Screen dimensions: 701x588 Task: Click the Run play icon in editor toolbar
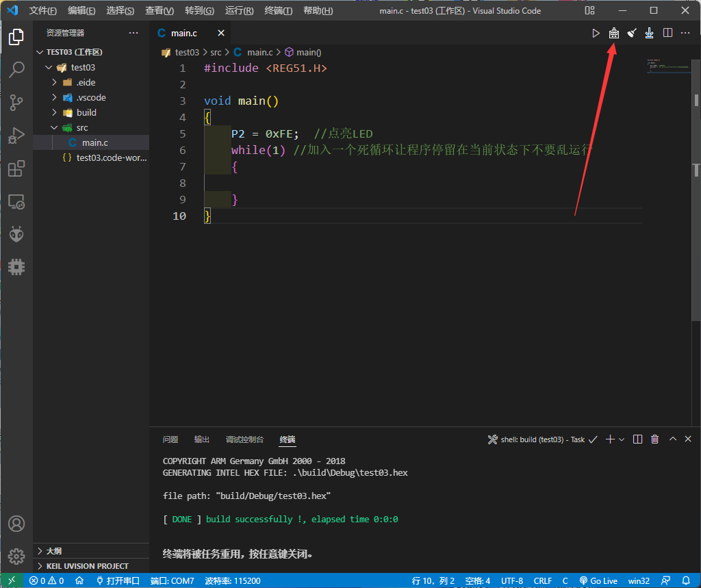596,33
